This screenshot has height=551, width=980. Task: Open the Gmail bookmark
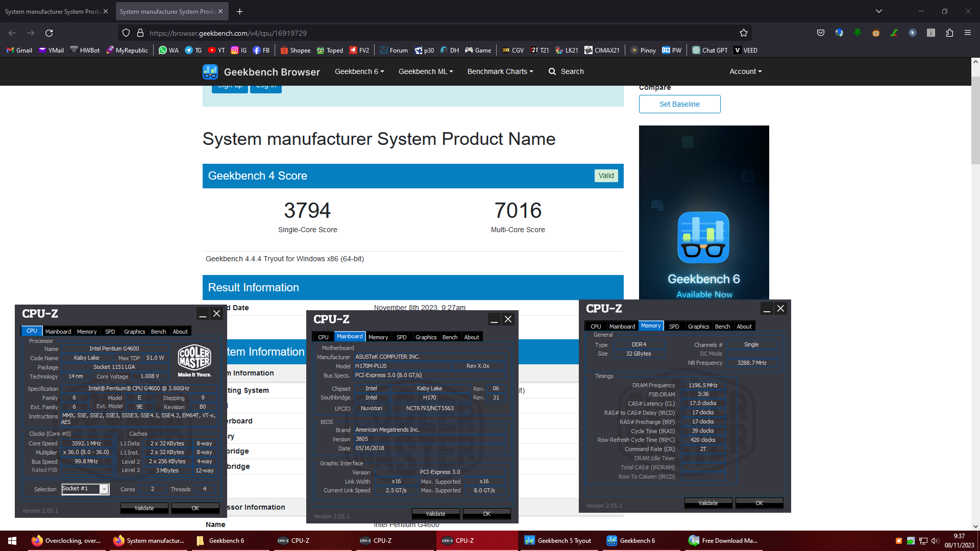pyautogui.click(x=19, y=51)
